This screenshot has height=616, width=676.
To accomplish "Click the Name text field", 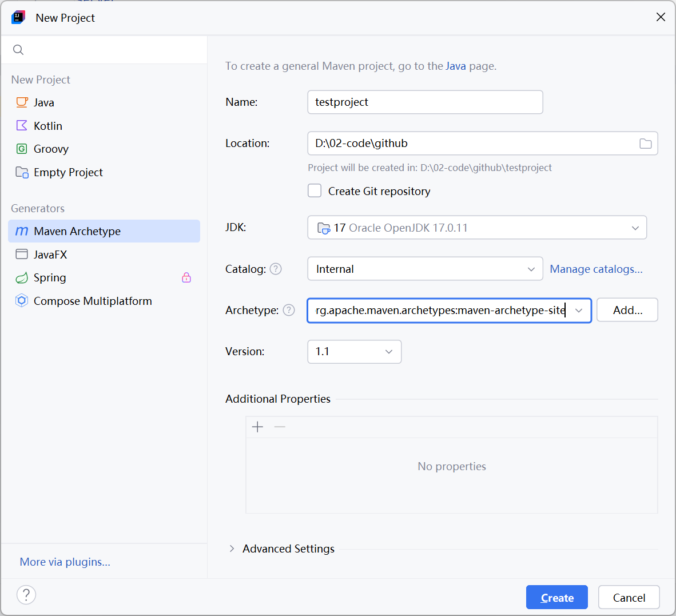I will click(425, 102).
